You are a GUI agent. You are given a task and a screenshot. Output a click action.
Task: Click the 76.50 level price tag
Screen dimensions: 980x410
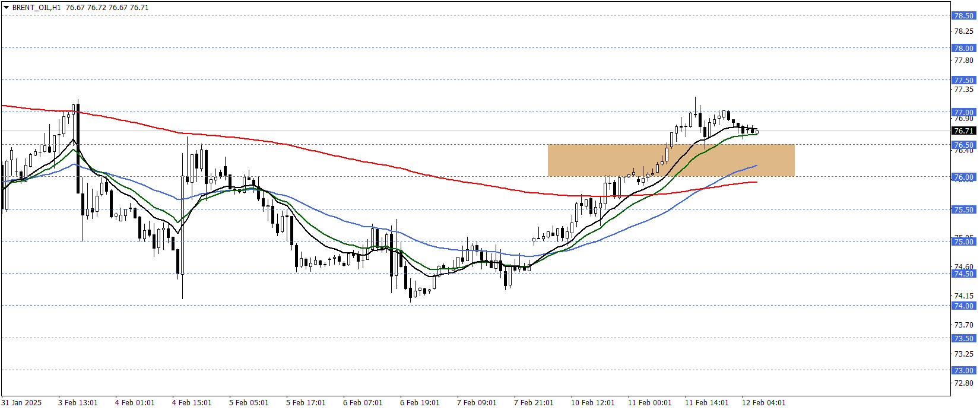point(963,145)
